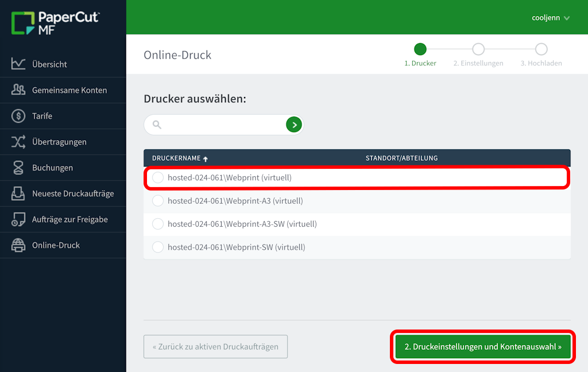Screen dimensions: 588x372
Task: Select the Webprint-A3-SW (virtuell) radio button
Action: tap(158, 224)
